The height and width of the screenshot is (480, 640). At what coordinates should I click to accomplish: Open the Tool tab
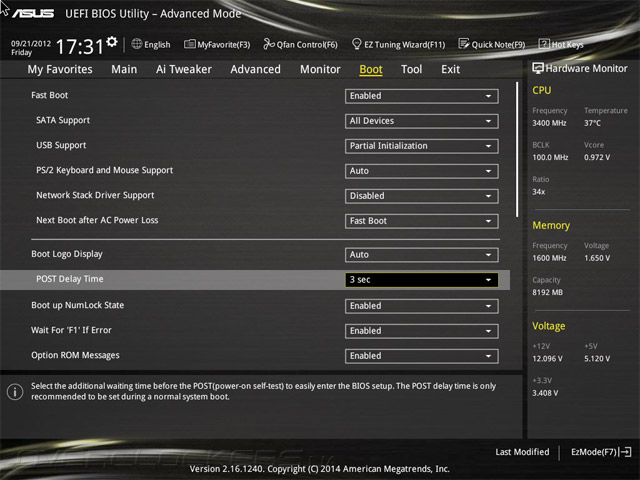[x=411, y=69]
